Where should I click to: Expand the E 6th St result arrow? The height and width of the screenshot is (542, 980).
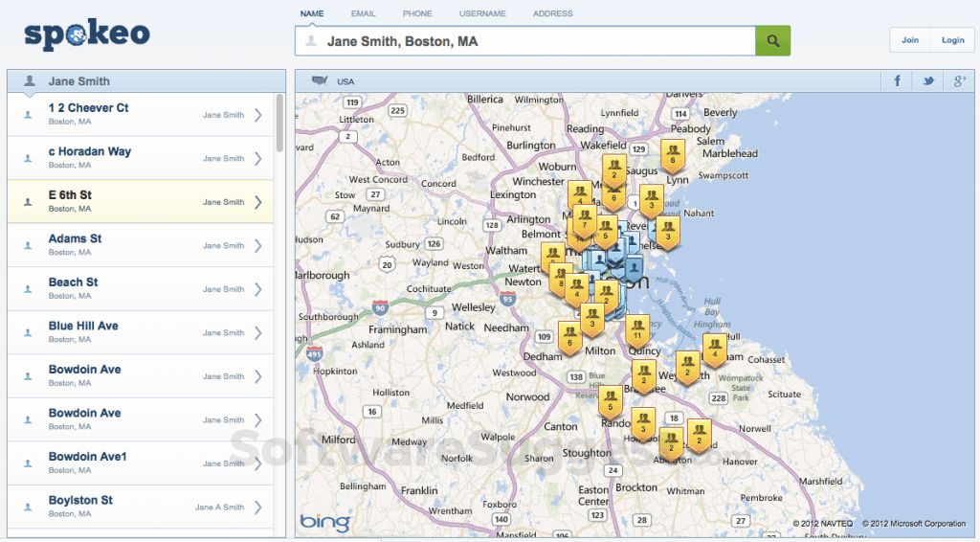tap(258, 202)
